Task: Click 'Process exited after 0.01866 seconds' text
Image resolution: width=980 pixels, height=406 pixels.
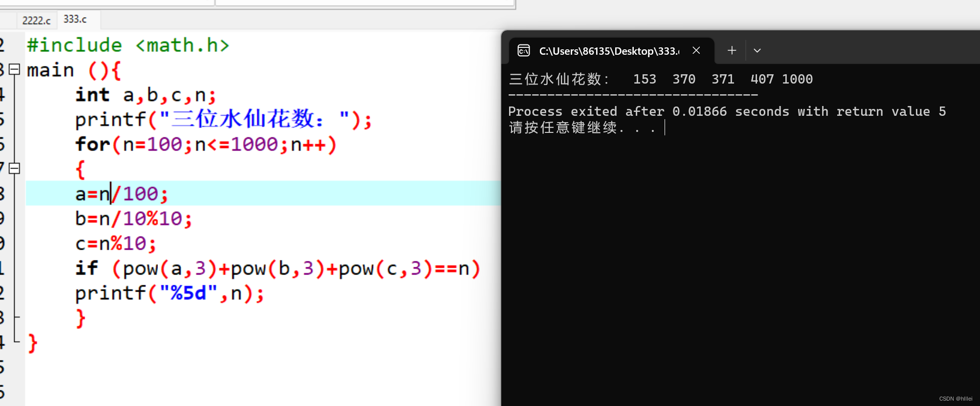Action: [x=648, y=111]
